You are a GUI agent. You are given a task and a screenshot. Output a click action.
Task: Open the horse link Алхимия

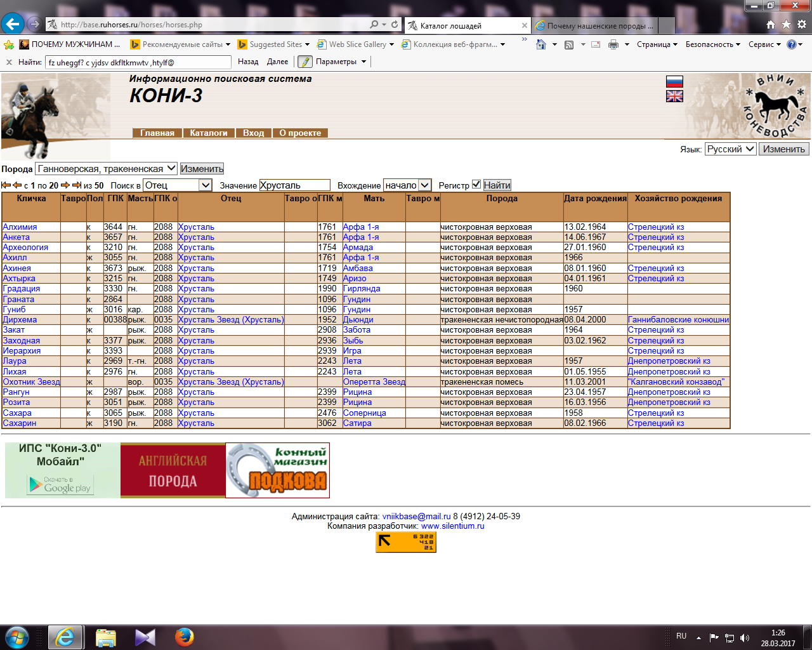[x=20, y=227]
